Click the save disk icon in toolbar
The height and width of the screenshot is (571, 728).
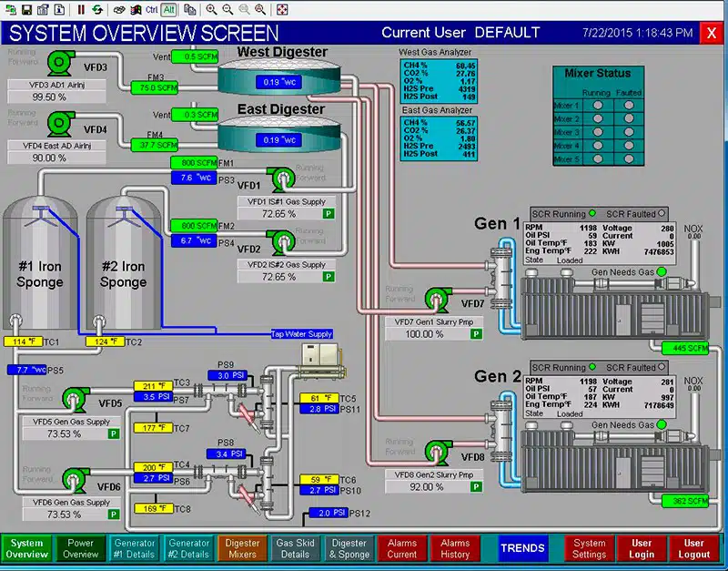click(25, 9)
